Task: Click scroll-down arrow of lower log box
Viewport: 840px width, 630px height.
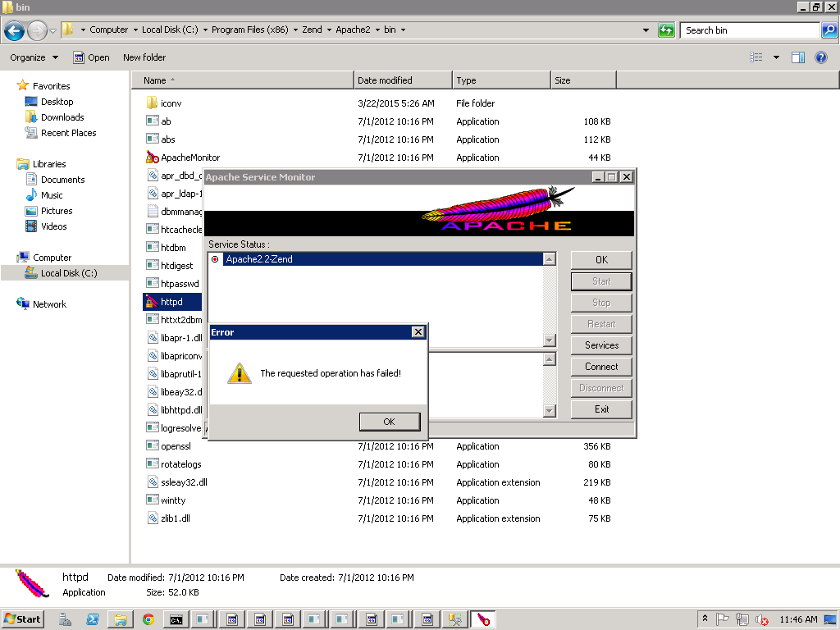Action: (x=549, y=411)
